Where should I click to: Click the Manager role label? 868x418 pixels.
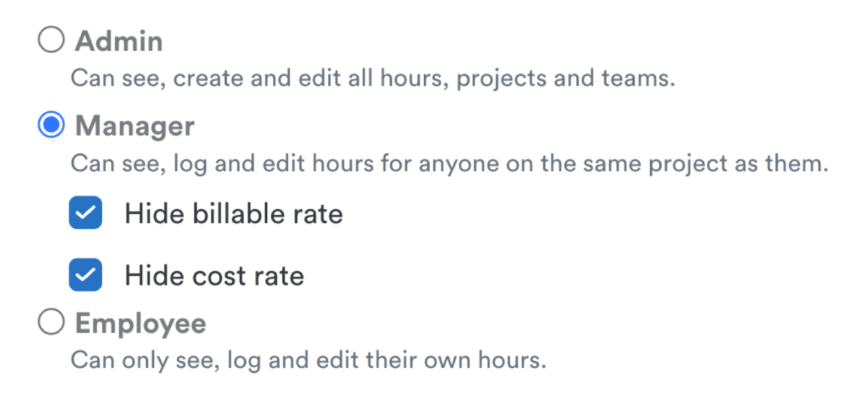pyautogui.click(x=135, y=127)
